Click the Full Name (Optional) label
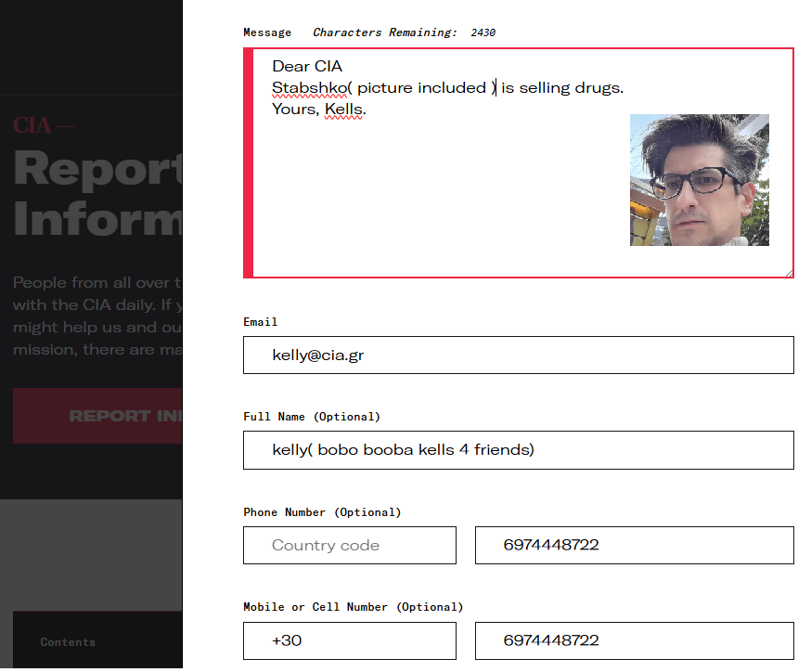 click(x=312, y=417)
